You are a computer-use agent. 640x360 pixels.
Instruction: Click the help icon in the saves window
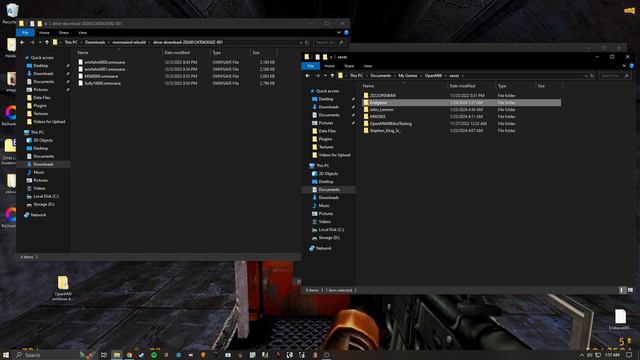tap(631, 66)
